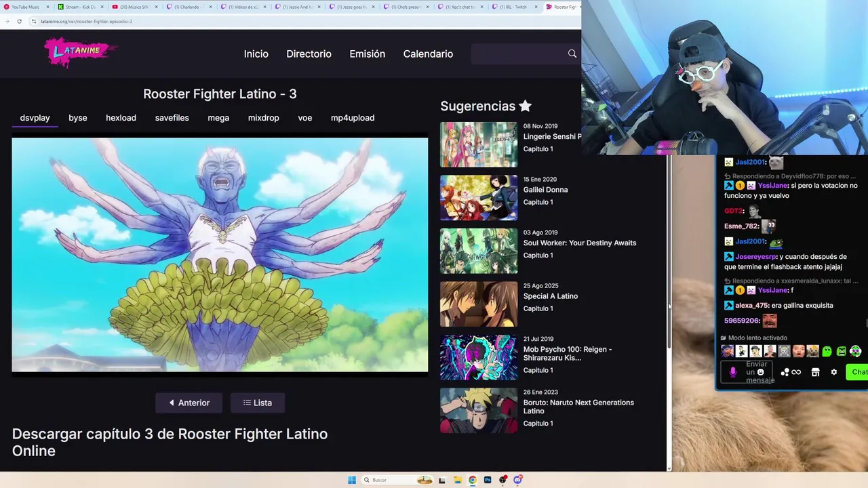Click the Latanime logo
The height and width of the screenshot is (488, 868).
[x=80, y=52]
